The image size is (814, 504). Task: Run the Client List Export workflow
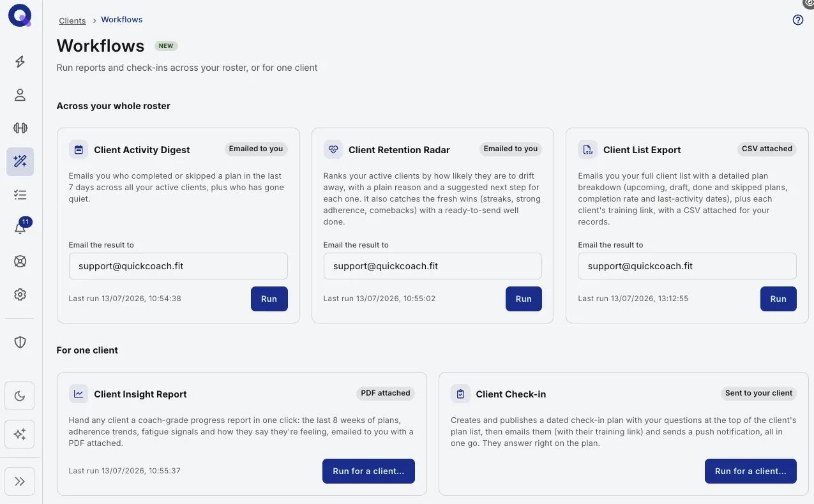pos(778,299)
